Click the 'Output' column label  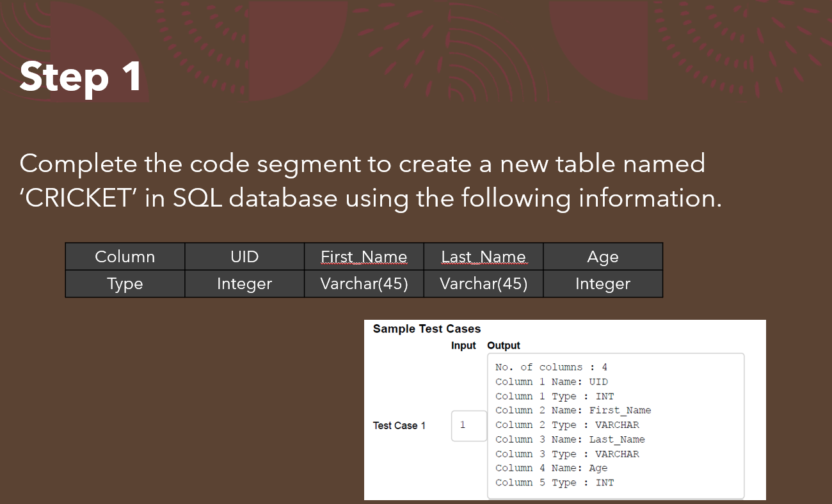pyautogui.click(x=503, y=345)
